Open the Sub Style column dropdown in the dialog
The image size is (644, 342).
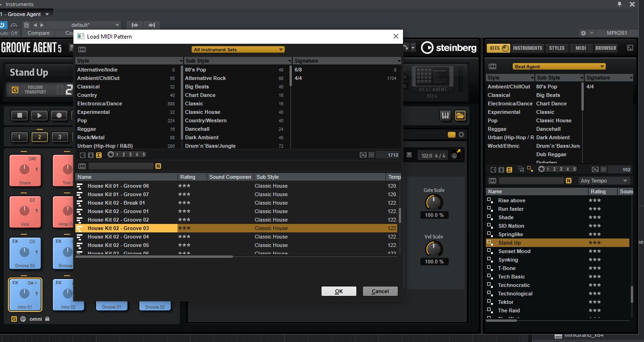(290, 61)
